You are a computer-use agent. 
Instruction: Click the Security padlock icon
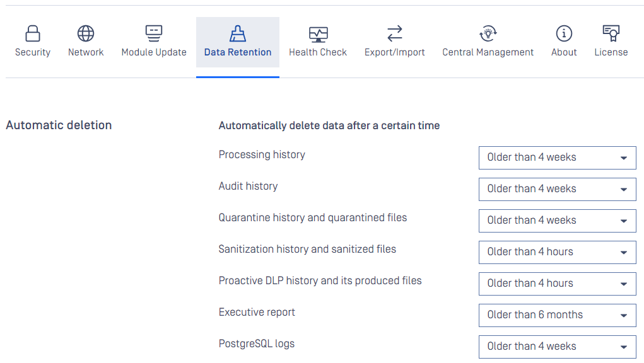click(x=32, y=33)
